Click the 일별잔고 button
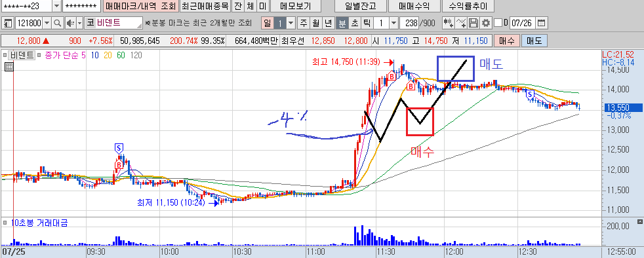The image size is (644, 258). [361, 6]
